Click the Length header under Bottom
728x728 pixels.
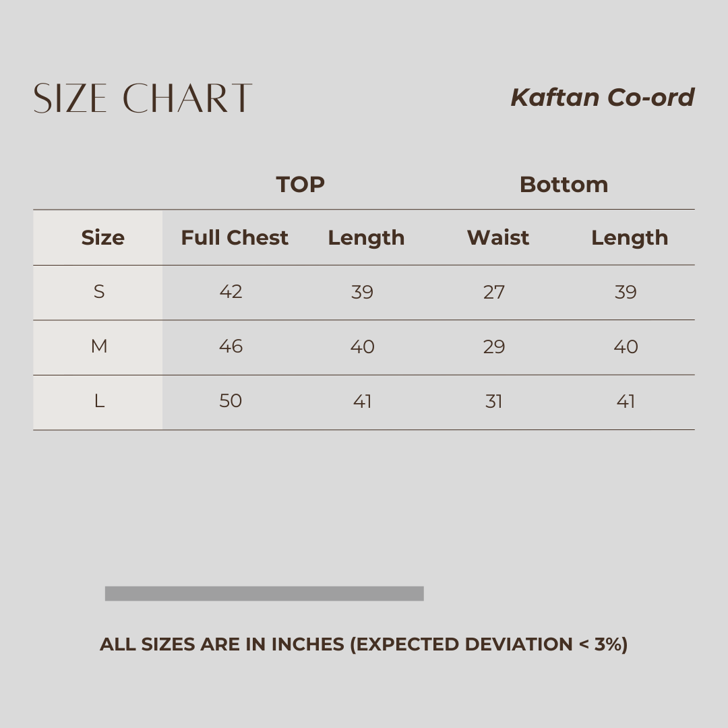click(630, 238)
